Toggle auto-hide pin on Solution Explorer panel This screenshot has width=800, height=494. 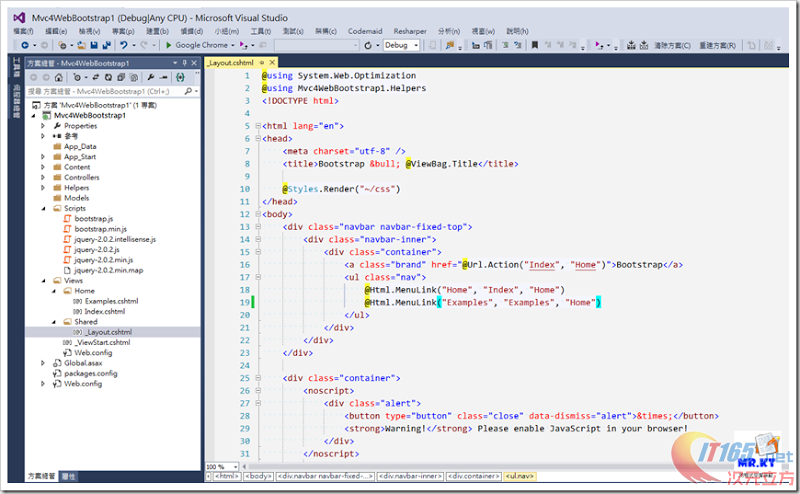tap(185, 63)
